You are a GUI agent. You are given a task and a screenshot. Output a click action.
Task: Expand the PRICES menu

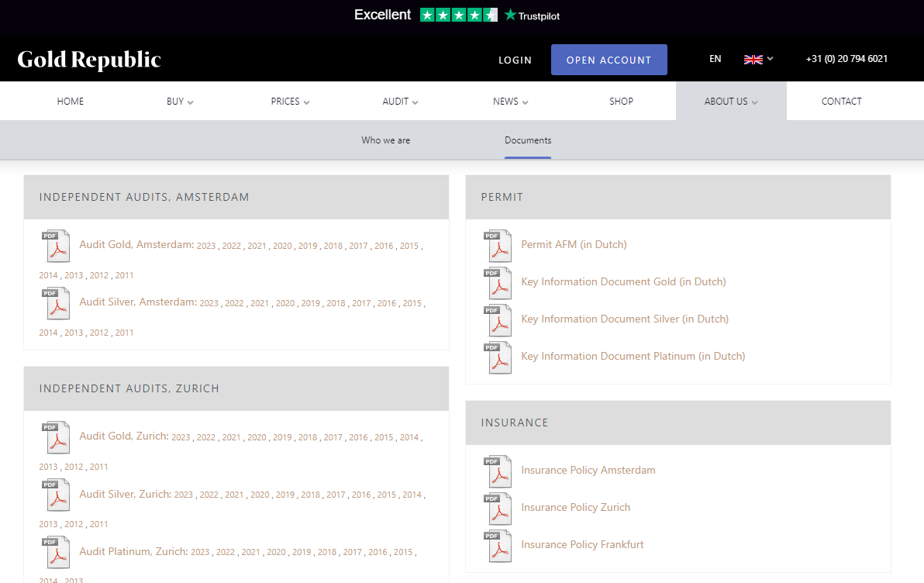pos(290,102)
